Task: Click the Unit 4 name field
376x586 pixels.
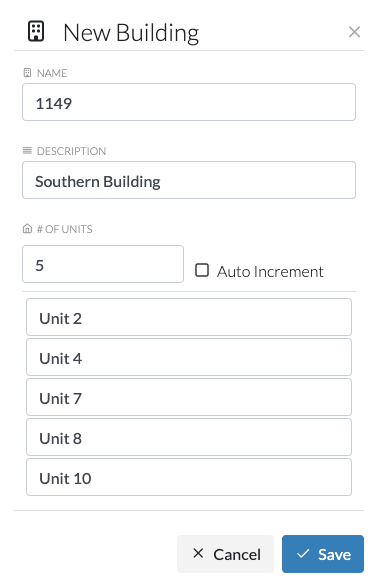Action: pos(189,357)
